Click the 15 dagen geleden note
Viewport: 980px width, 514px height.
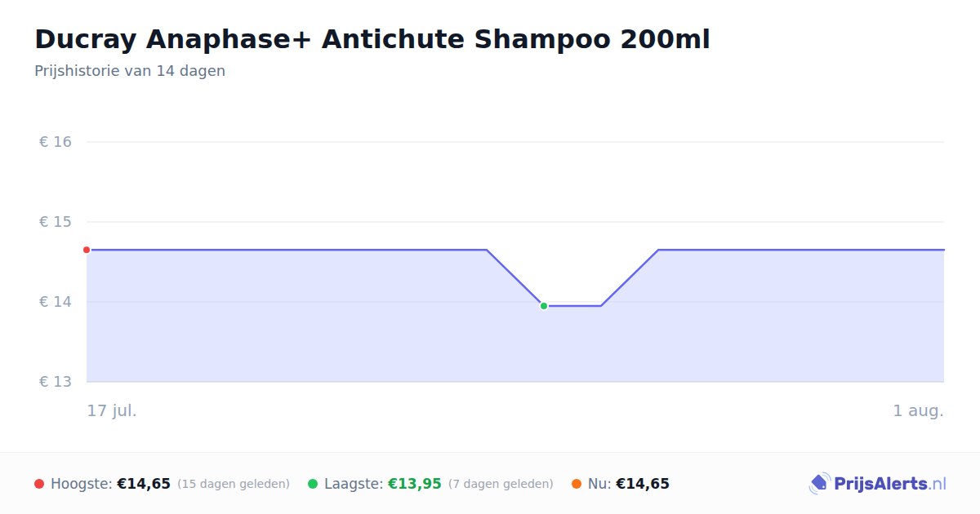coord(234,484)
